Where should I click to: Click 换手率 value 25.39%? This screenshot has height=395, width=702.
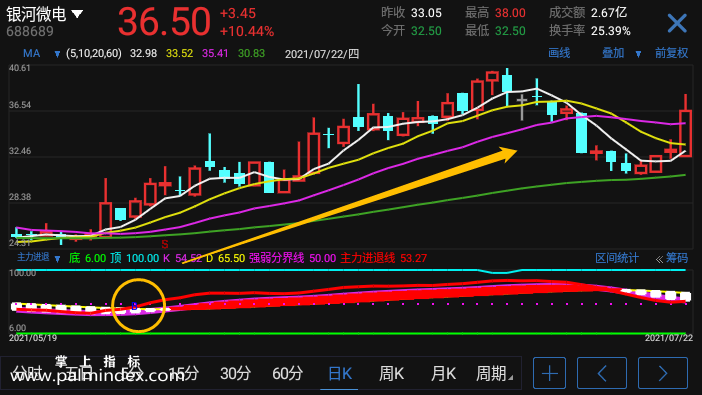coord(611,31)
